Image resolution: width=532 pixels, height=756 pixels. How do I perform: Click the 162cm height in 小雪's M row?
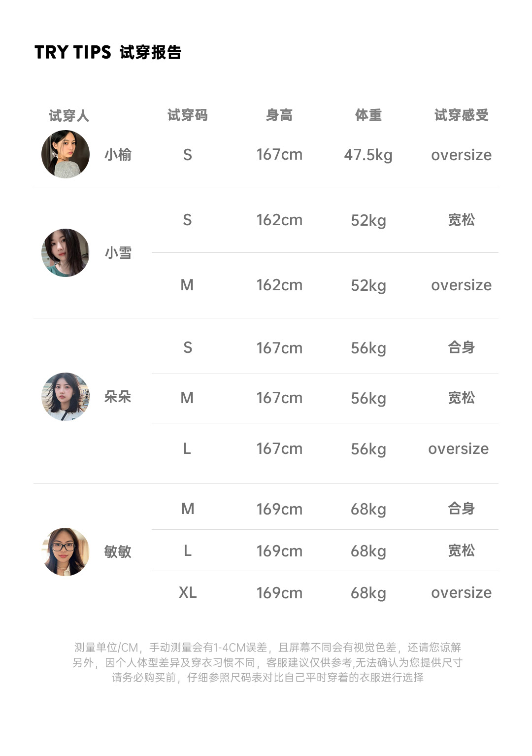(x=279, y=285)
